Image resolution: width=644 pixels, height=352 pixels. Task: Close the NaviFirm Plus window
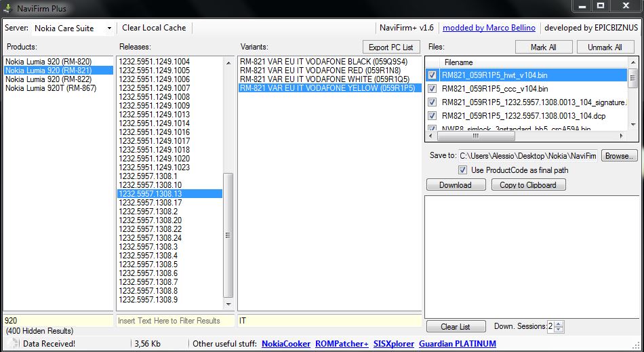click(x=626, y=5)
